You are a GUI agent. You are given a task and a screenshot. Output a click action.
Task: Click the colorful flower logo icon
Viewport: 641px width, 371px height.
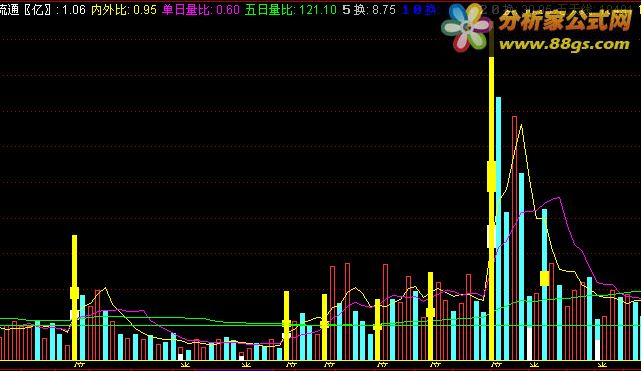(467, 27)
